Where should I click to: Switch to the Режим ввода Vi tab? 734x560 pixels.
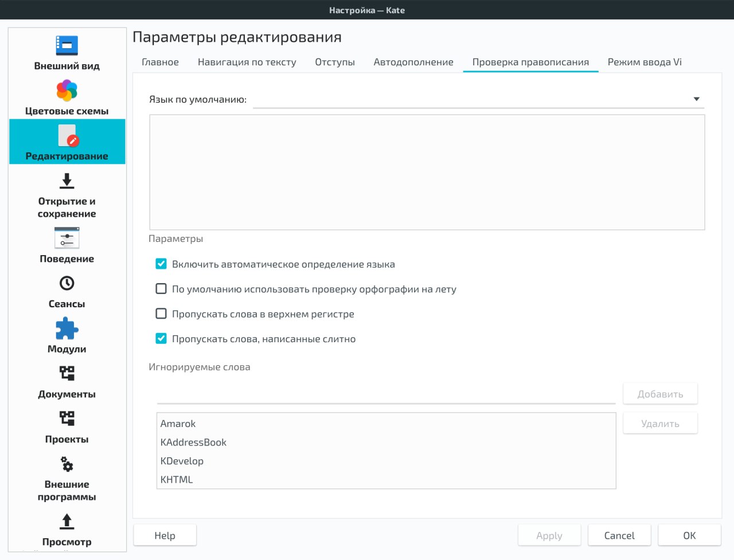pos(645,62)
